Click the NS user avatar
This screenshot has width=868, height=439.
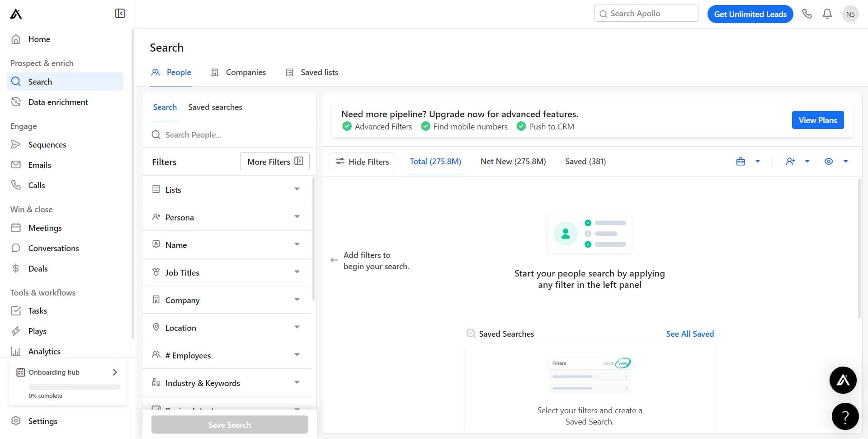850,14
